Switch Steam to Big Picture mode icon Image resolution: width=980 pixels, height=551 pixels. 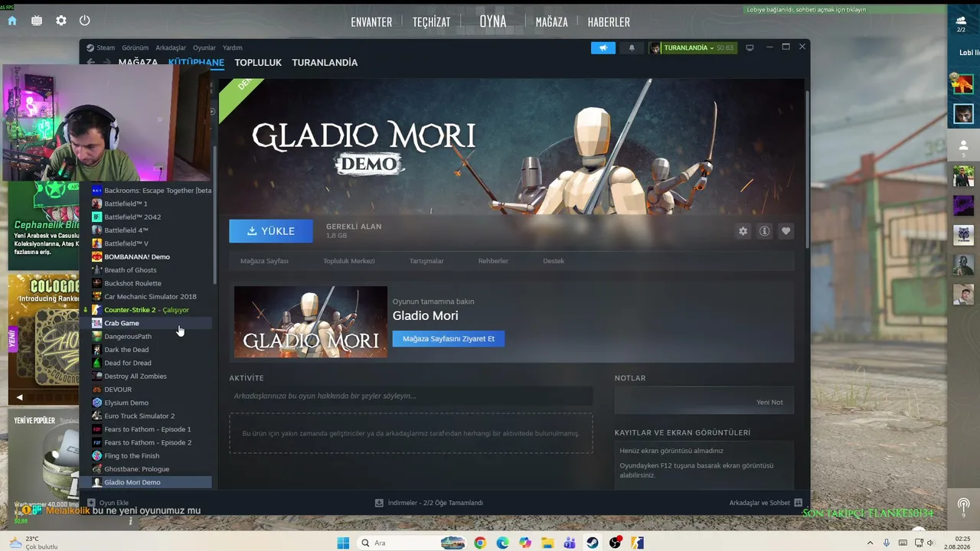tap(750, 47)
